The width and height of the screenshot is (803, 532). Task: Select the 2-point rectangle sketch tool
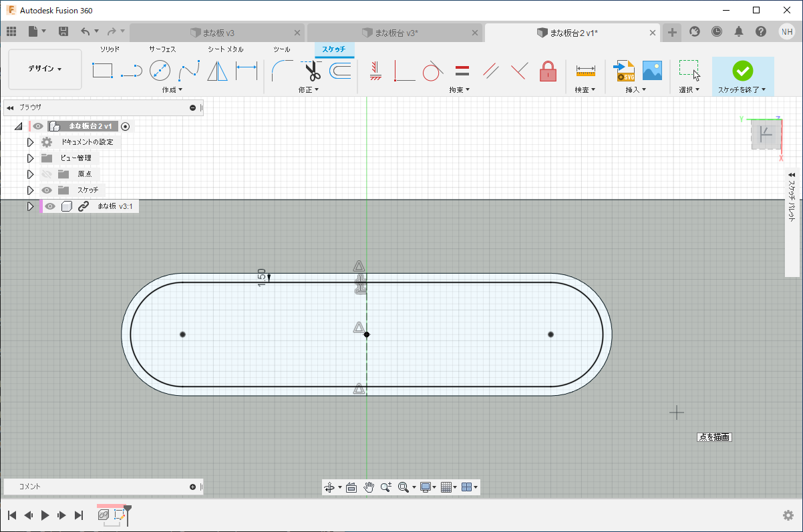[x=102, y=70]
